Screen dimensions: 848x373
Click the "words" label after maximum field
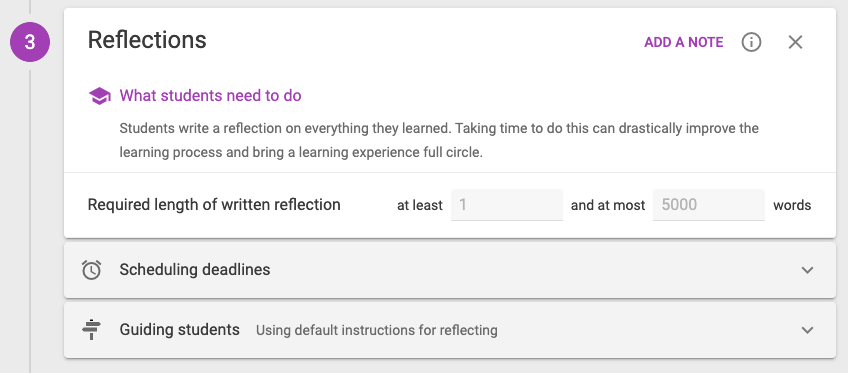click(792, 205)
